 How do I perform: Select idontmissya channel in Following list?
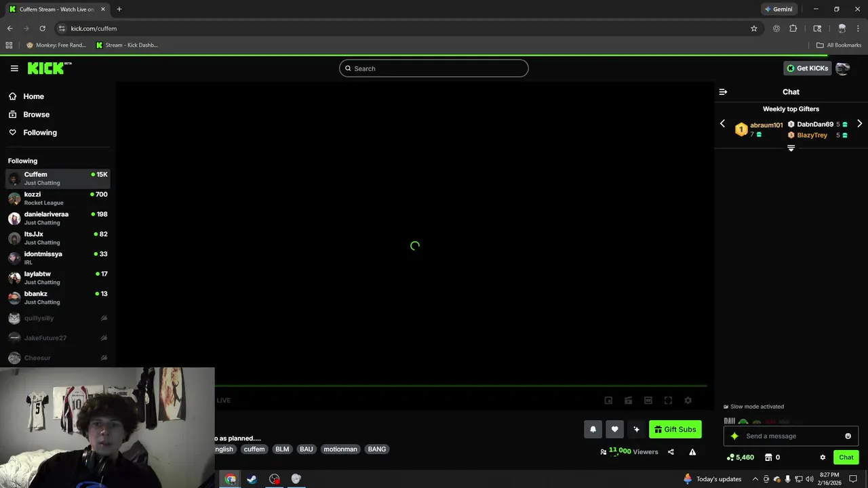[x=58, y=258]
